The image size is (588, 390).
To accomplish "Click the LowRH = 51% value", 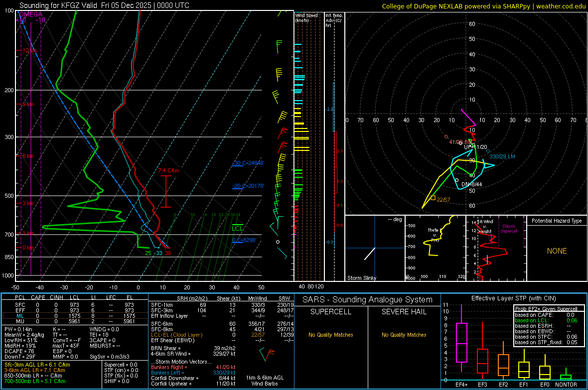I will pyautogui.click(x=20, y=341).
